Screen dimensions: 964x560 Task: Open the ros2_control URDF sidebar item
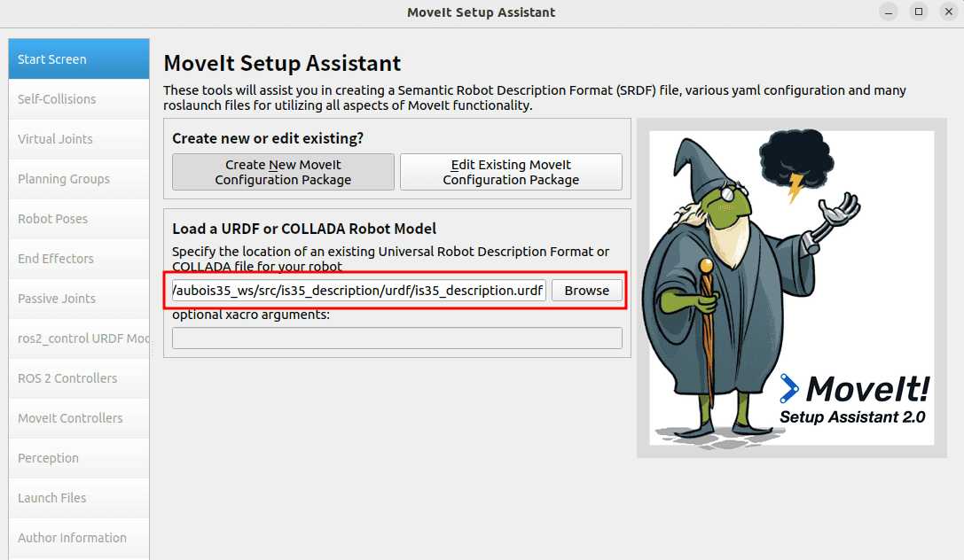[x=78, y=338]
